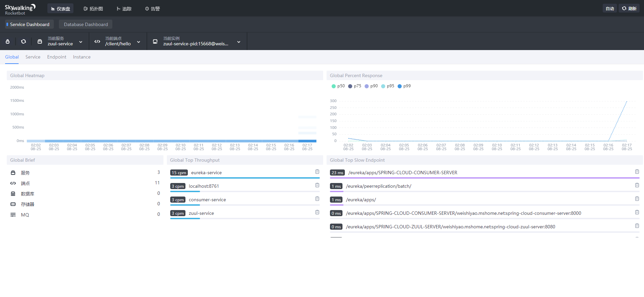This screenshot has width=644, height=297.
Task: Open the 拓扑图 topology menu
Action: point(93,8)
